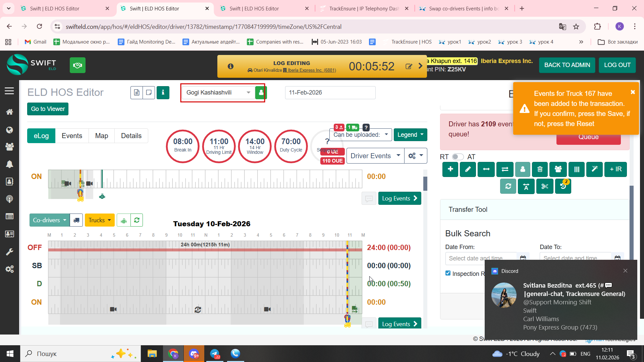Click the plus add event tool

tap(450, 169)
